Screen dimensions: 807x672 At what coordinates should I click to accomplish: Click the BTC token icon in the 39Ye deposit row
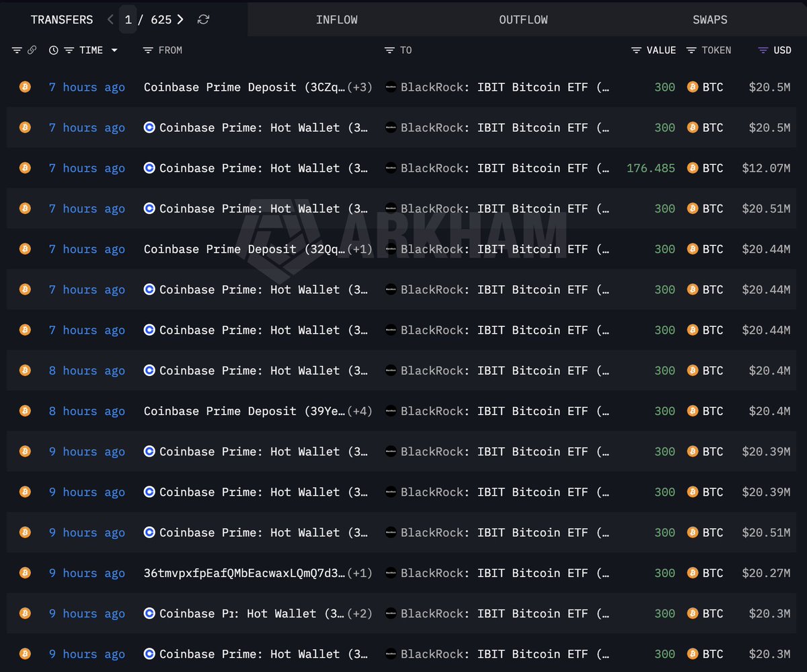[x=693, y=411]
